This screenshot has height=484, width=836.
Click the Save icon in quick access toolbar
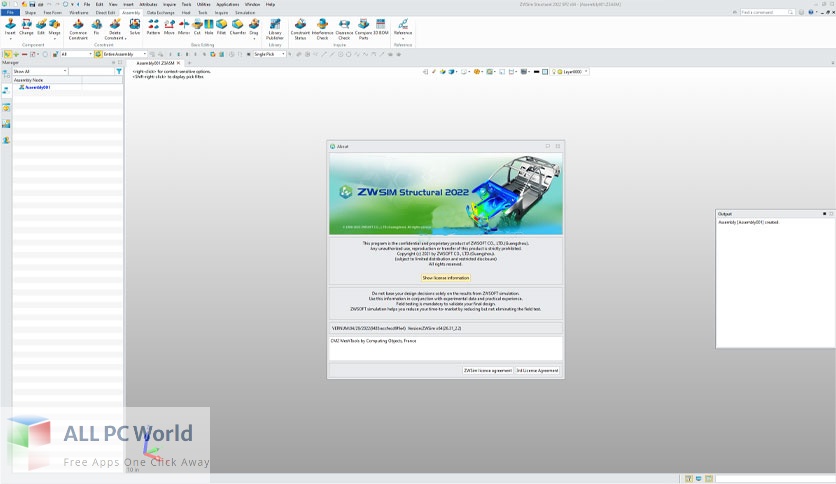pyautogui.click(x=31, y=4)
